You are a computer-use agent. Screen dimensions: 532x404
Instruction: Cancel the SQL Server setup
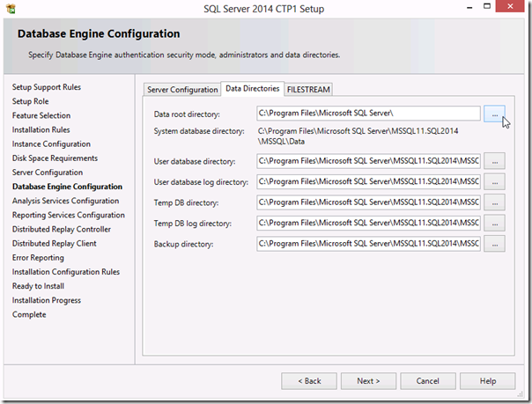(428, 381)
